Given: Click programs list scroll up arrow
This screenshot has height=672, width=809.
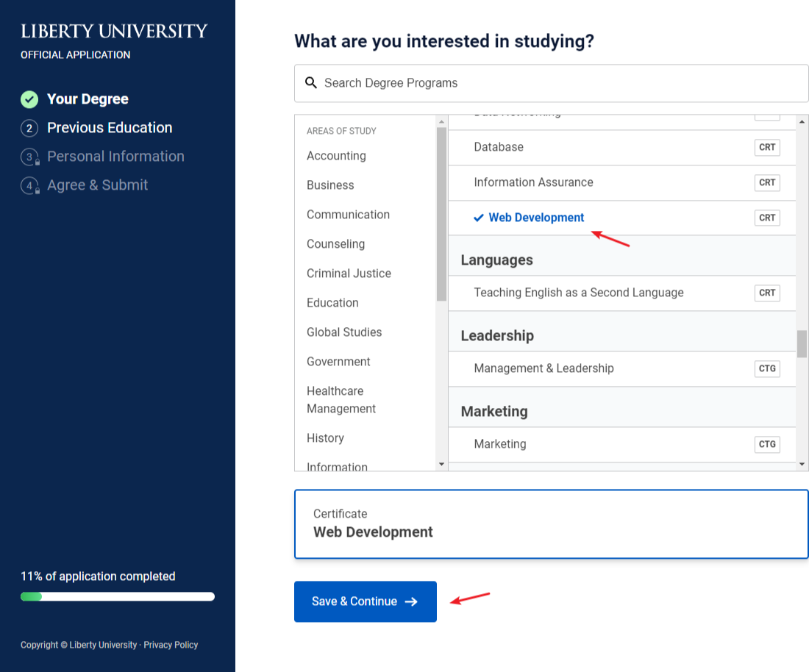Looking at the screenshot, I should 802,122.
